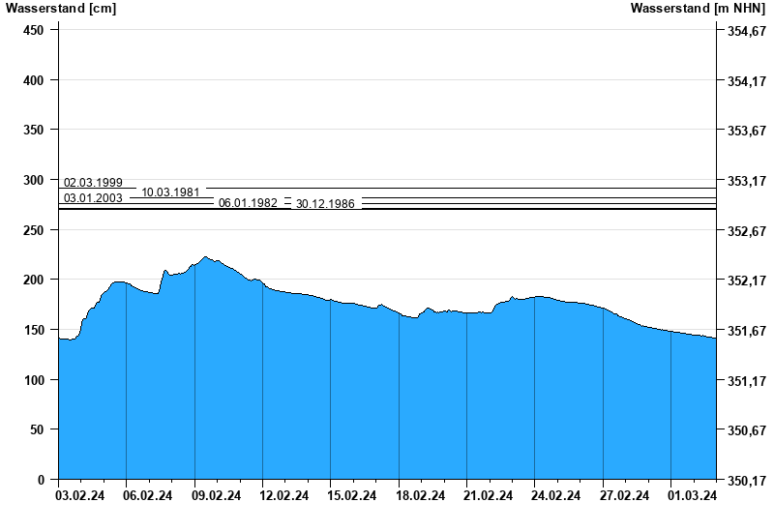Click the 21.02.24 date label
Viewport: 774px width, 532px height.
click(488, 495)
